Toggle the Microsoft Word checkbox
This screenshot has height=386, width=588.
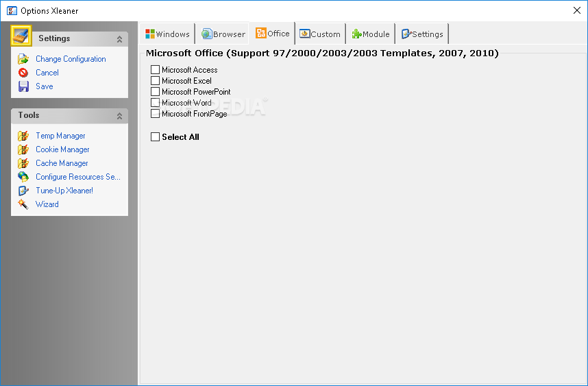click(x=156, y=103)
